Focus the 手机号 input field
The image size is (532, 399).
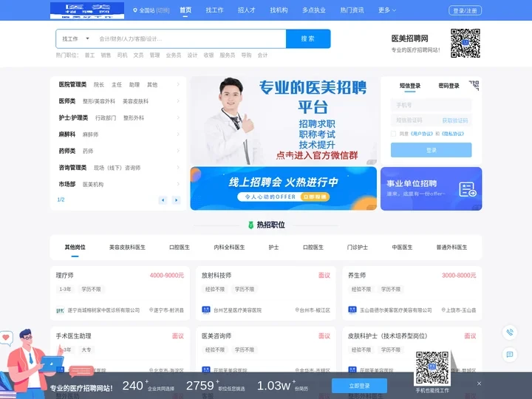click(431, 105)
